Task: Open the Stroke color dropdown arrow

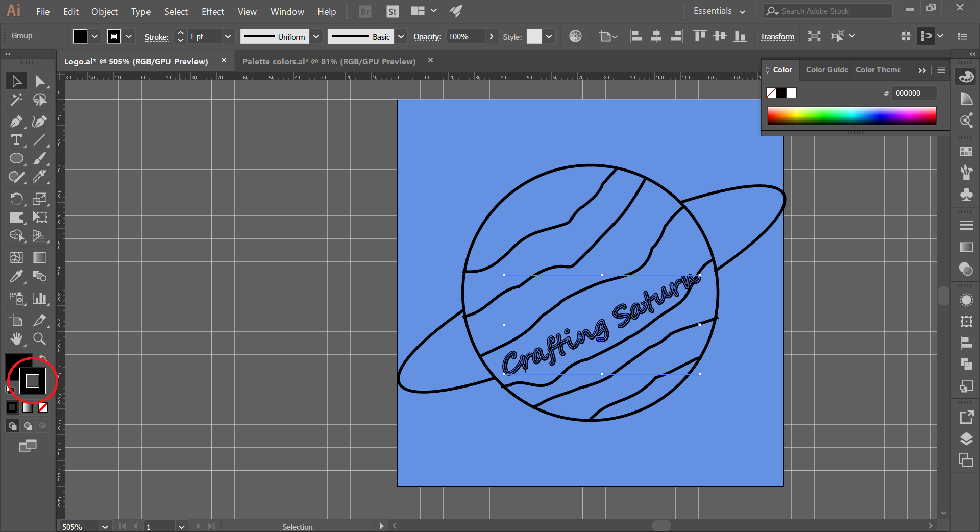Action: [x=129, y=36]
